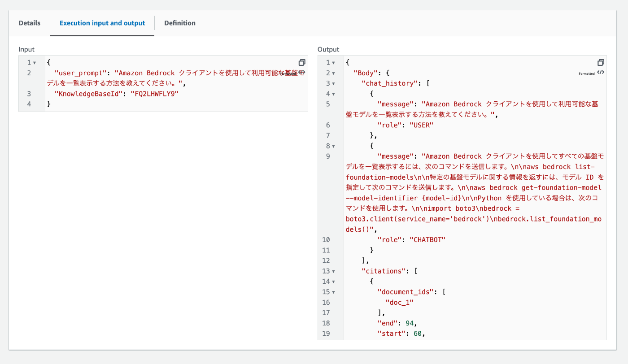Click the "Body" key in Output

(x=366, y=73)
